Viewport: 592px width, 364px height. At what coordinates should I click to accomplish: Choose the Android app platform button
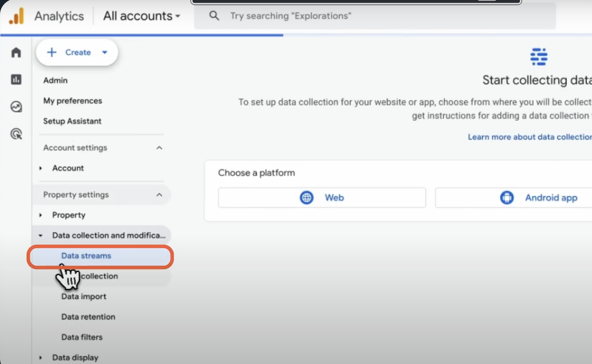pyautogui.click(x=513, y=198)
